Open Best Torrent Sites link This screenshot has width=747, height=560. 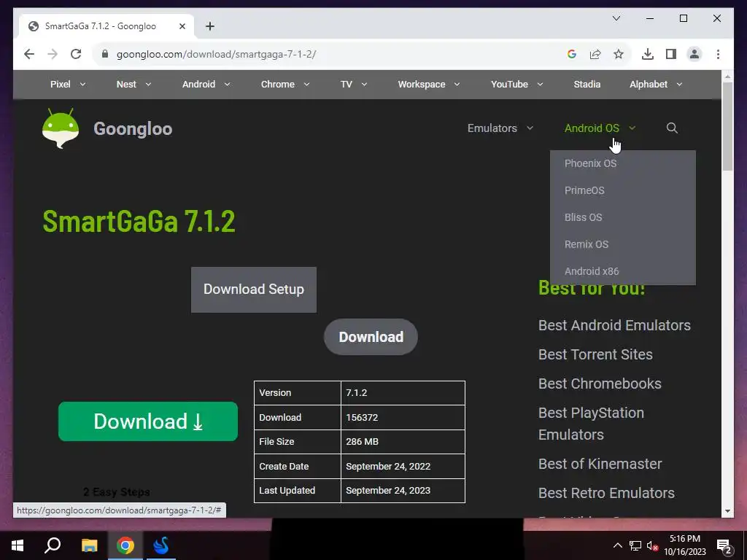595,354
